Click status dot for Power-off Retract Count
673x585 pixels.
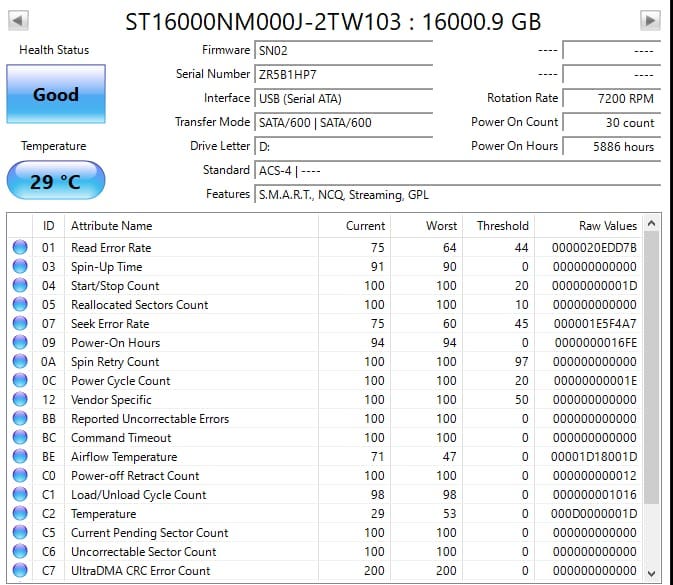click(x=20, y=476)
